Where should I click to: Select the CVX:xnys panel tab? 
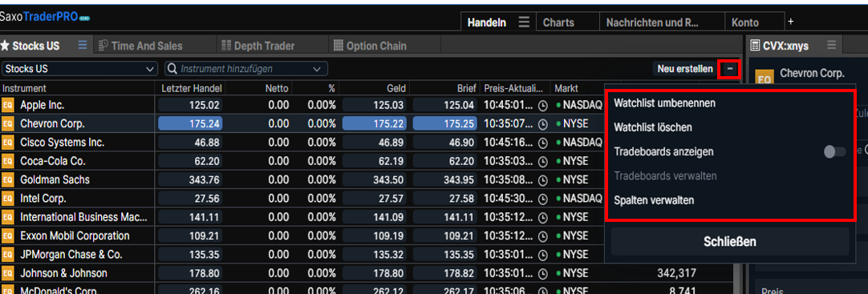click(x=785, y=46)
